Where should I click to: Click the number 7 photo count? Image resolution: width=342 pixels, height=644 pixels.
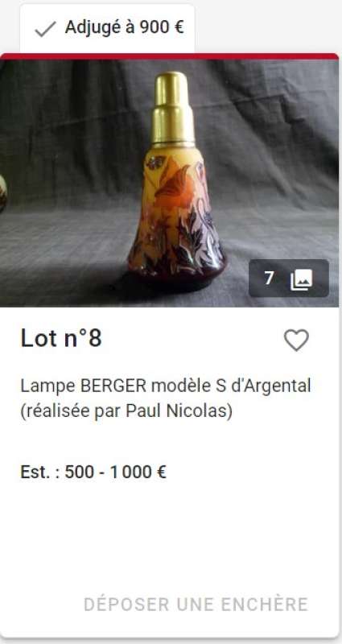coord(269,279)
